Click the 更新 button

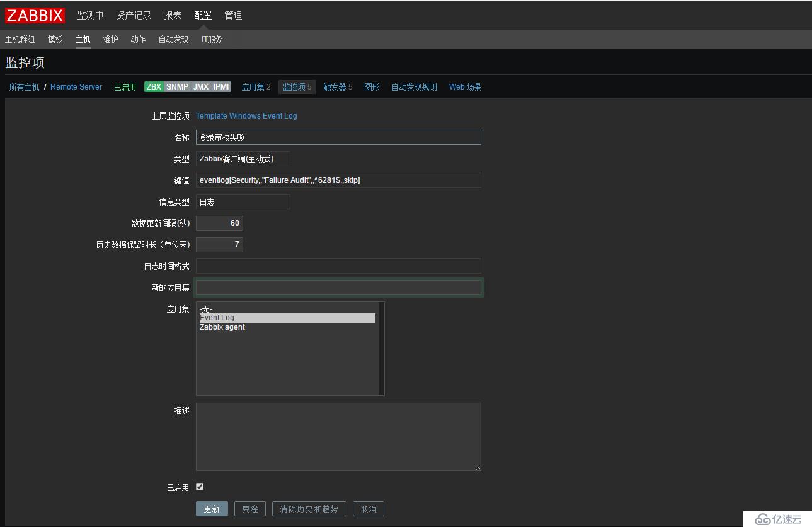(x=212, y=509)
